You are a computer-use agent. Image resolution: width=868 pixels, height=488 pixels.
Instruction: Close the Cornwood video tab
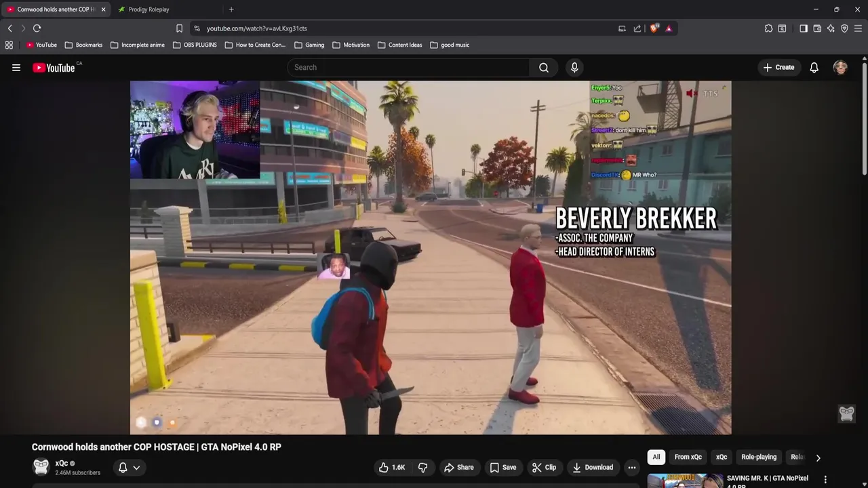click(x=103, y=9)
